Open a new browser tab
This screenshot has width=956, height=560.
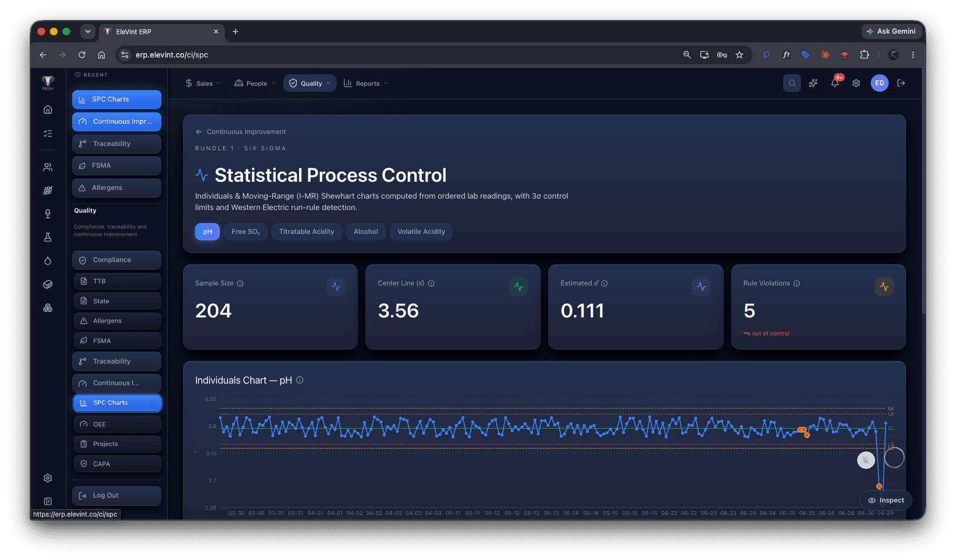coord(236,31)
